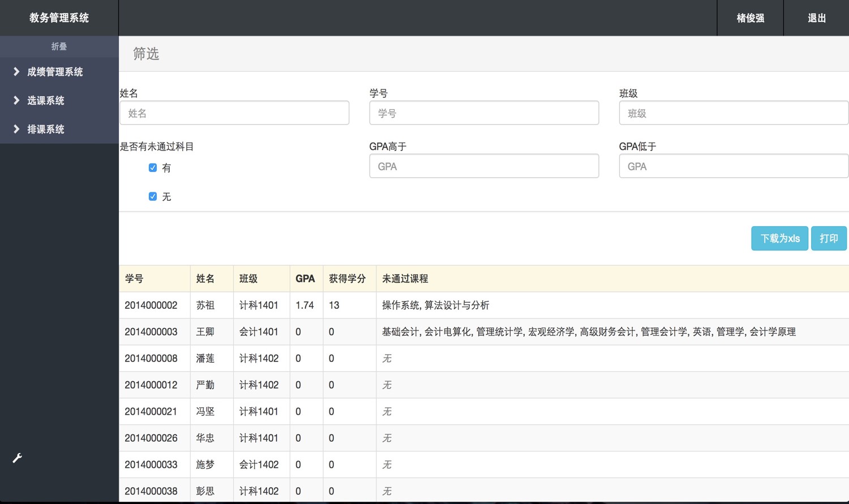Open the 褚俊强 user menu

[x=751, y=18]
